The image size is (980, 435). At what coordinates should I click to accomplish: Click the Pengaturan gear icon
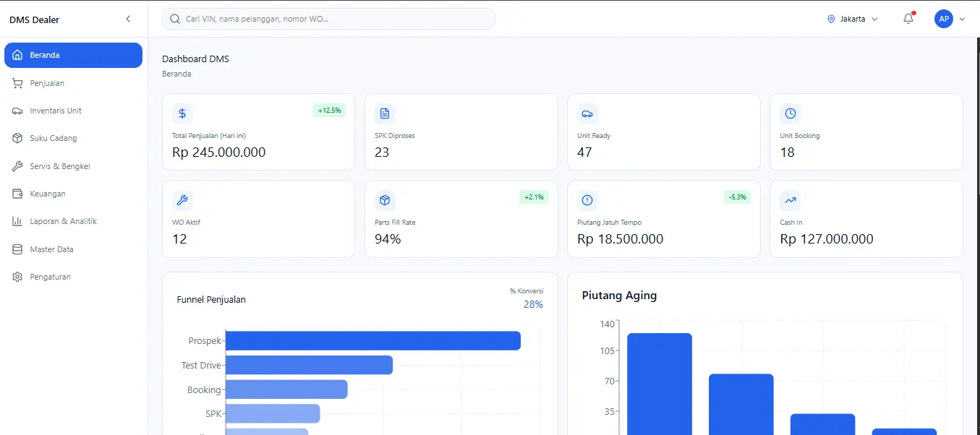click(x=17, y=277)
